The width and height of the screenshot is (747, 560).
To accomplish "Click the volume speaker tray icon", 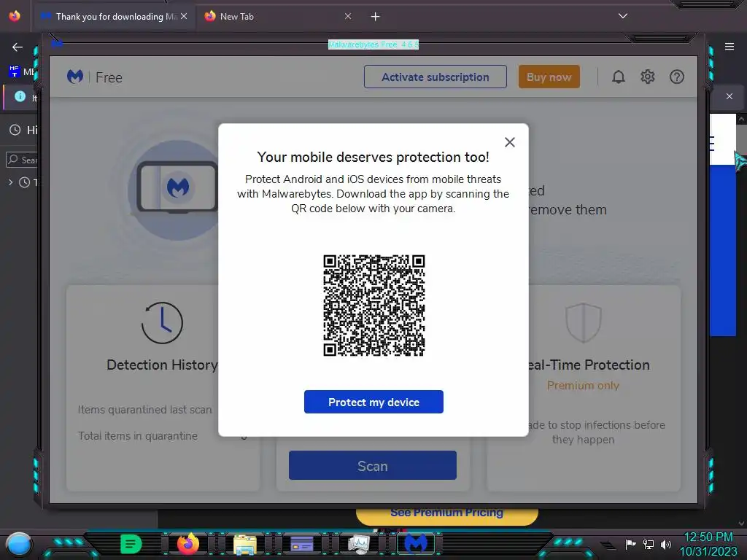I will click(x=665, y=544).
